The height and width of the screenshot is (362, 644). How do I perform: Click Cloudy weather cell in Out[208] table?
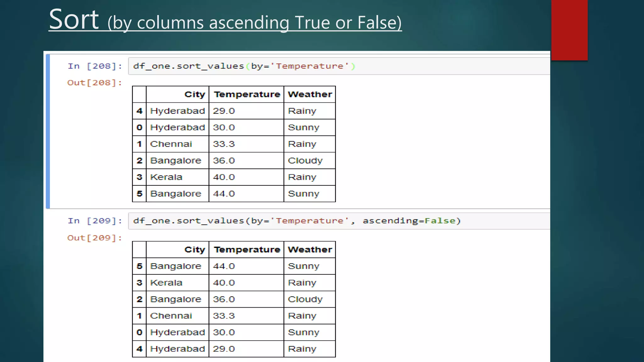(x=310, y=161)
